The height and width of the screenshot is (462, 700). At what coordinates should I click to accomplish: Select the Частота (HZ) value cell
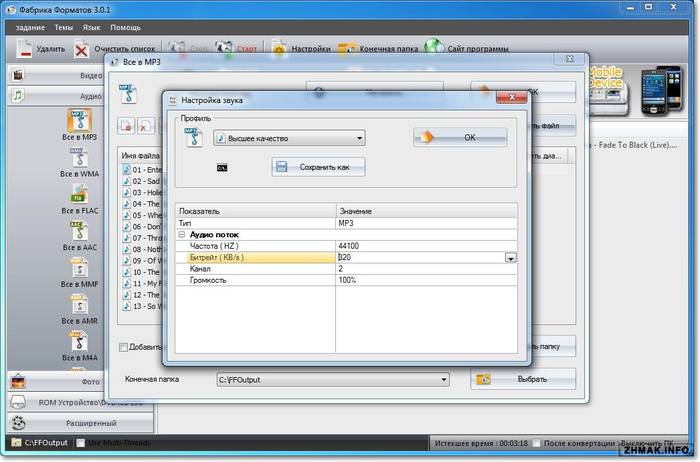[x=427, y=246]
